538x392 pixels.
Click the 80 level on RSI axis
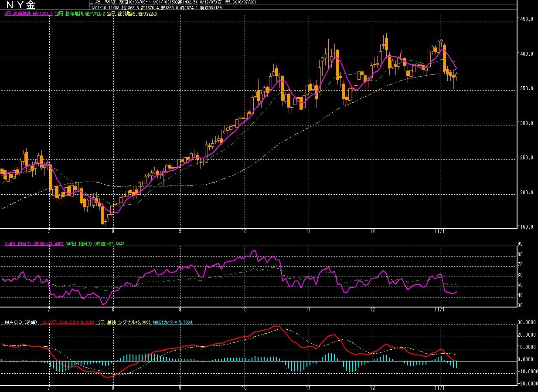coord(520,254)
